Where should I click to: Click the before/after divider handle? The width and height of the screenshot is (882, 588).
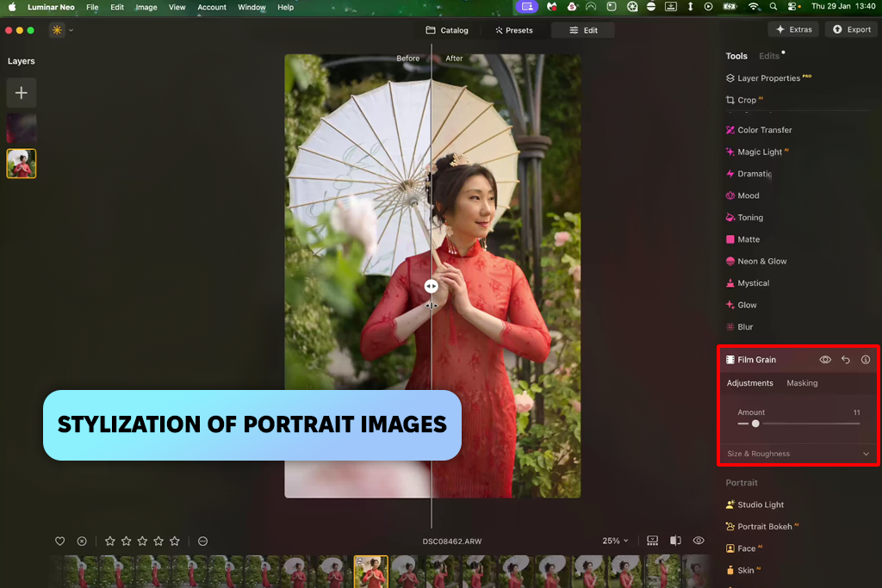(x=431, y=287)
